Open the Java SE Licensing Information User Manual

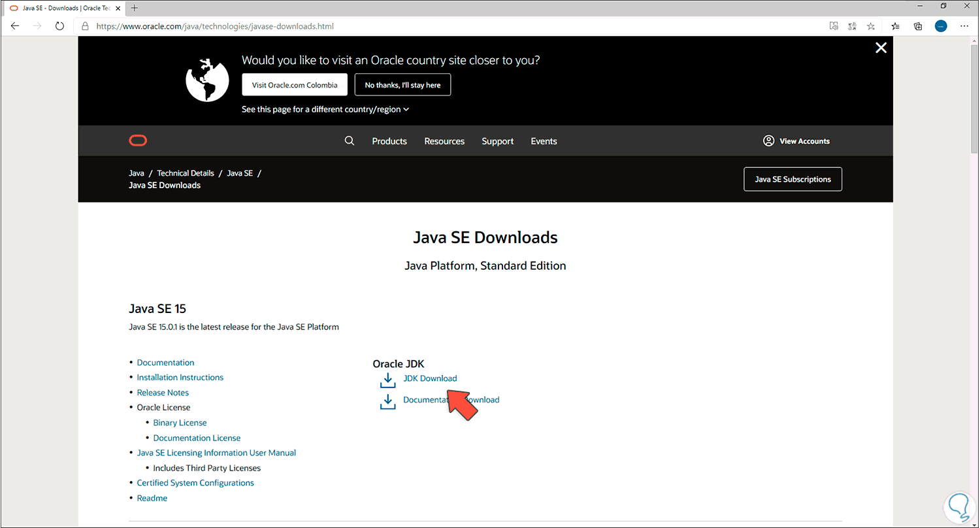coord(216,453)
